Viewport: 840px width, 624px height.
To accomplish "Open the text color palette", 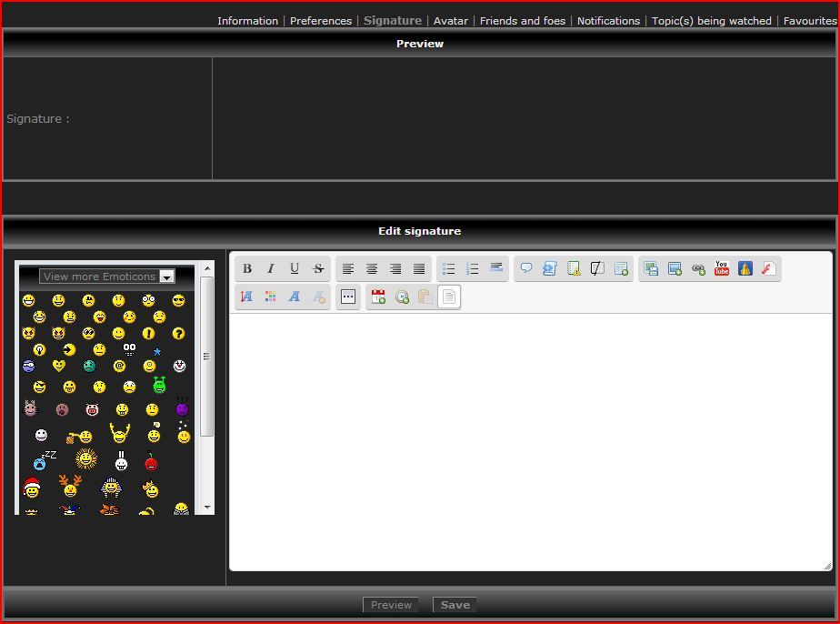I will tap(271, 297).
